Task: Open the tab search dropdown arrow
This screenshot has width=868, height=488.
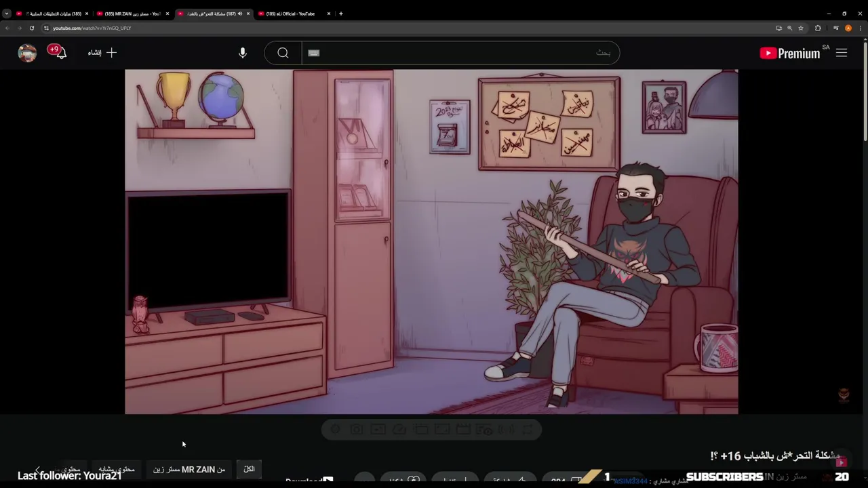Action: [x=6, y=14]
